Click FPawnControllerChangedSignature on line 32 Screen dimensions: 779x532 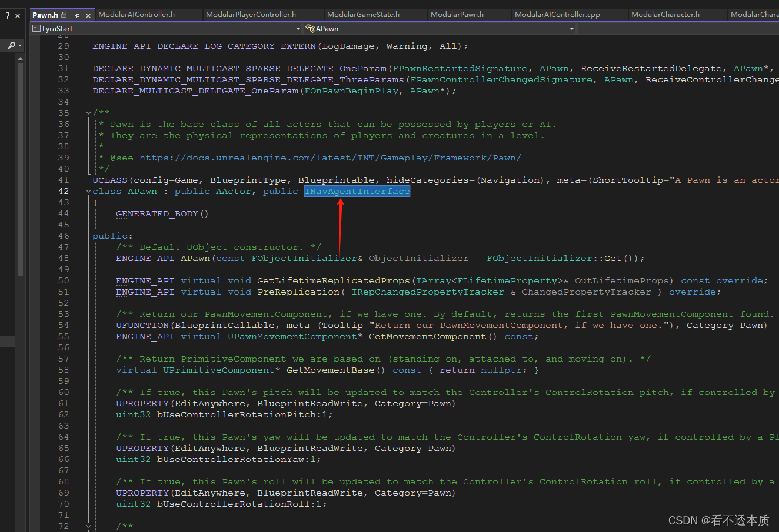[501, 79]
